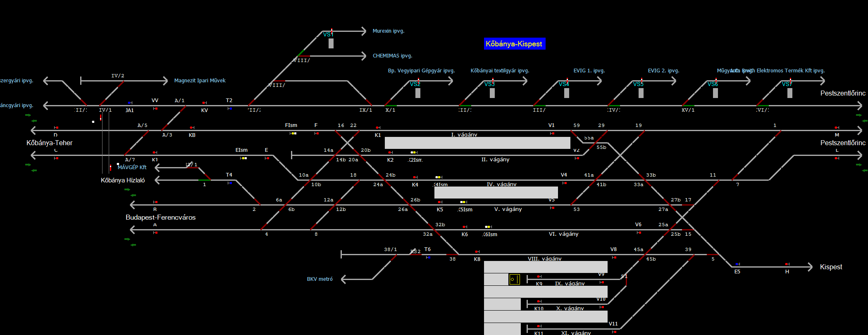Click the blue JA1 signal
The height and width of the screenshot is (335, 868).
130,103
